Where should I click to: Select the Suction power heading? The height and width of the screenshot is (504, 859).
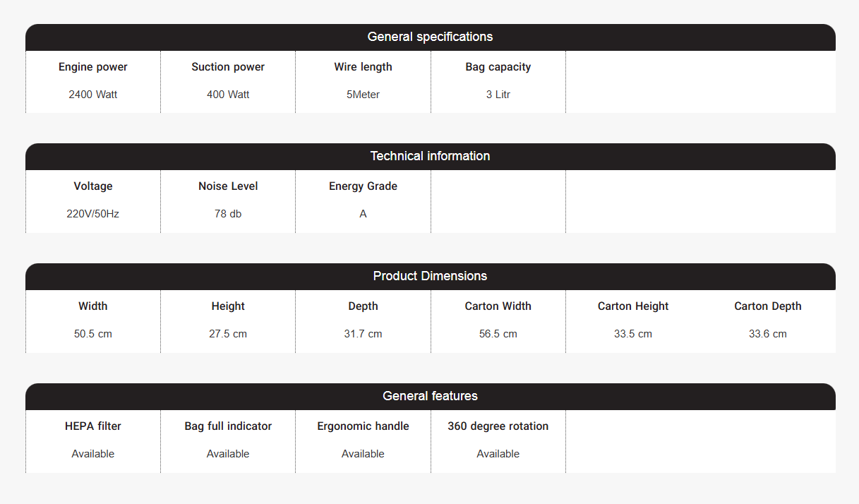[x=228, y=67]
